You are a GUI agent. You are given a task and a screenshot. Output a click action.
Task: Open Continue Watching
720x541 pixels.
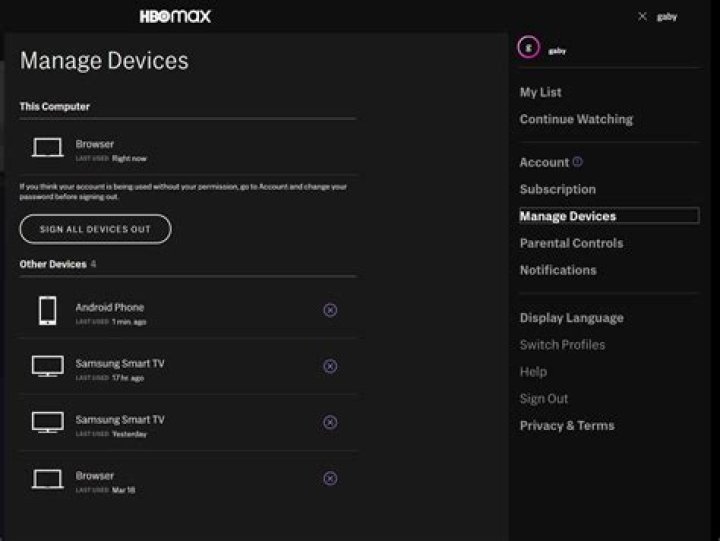pyautogui.click(x=576, y=119)
